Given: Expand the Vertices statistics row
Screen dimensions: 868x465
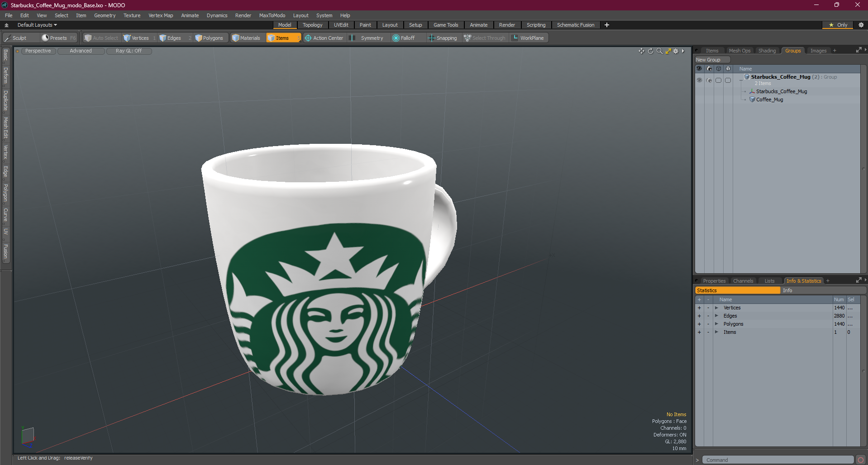Looking at the screenshot, I should [x=716, y=308].
